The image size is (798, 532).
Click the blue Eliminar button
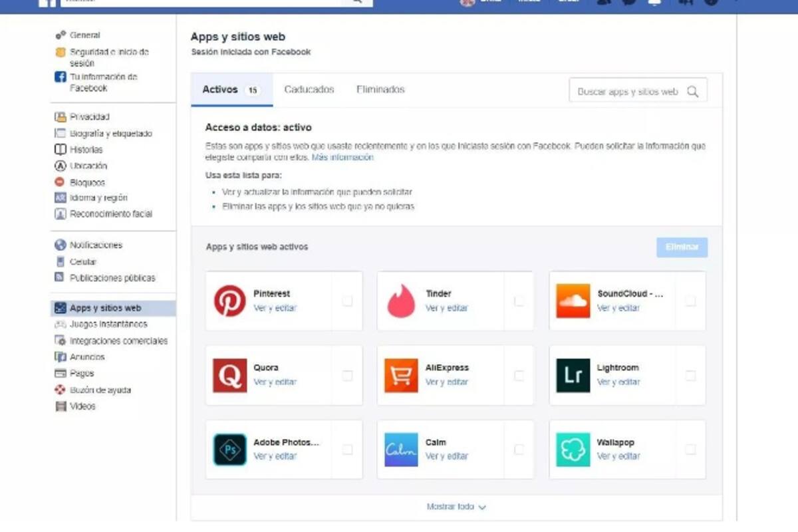point(682,247)
